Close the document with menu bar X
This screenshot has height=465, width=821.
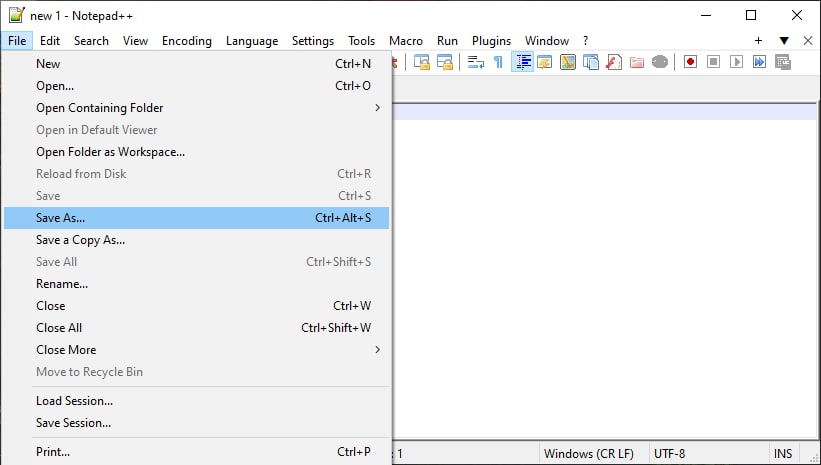point(808,41)
